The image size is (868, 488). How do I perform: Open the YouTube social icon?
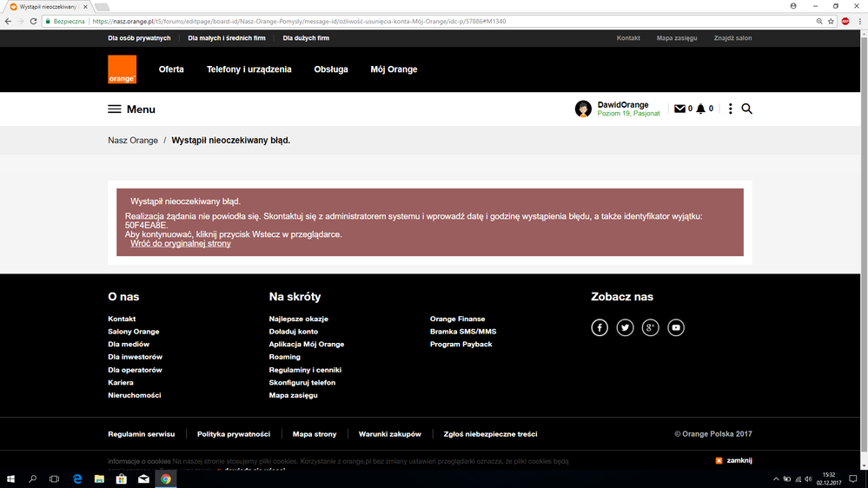676,327
